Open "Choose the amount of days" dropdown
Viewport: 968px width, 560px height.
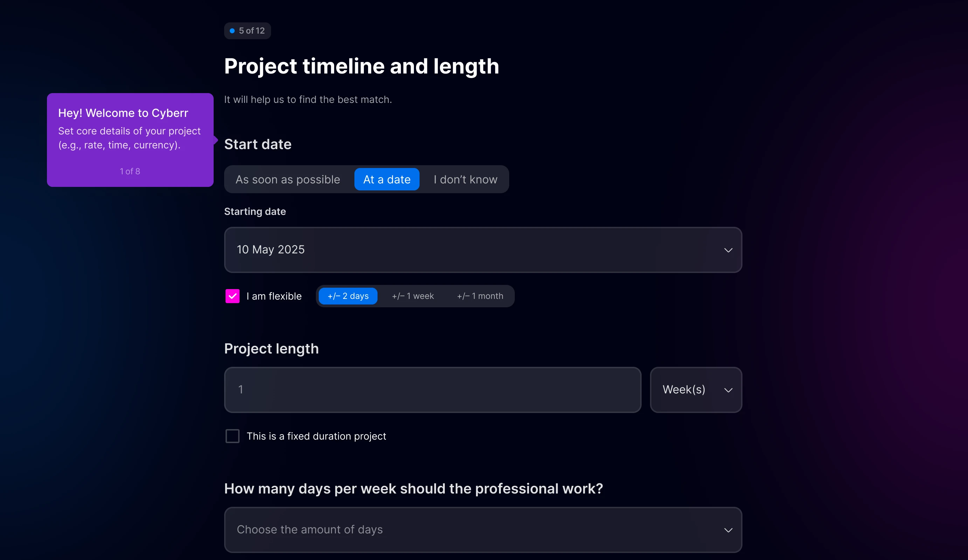483,530
